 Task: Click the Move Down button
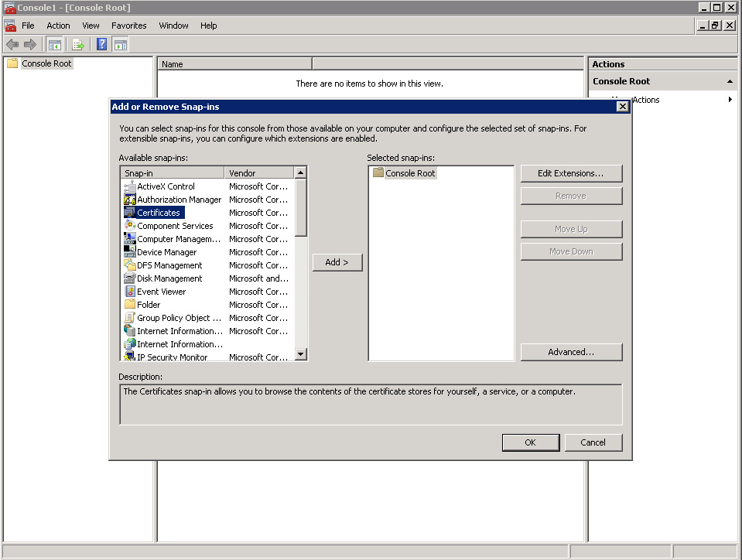point(571,251)
